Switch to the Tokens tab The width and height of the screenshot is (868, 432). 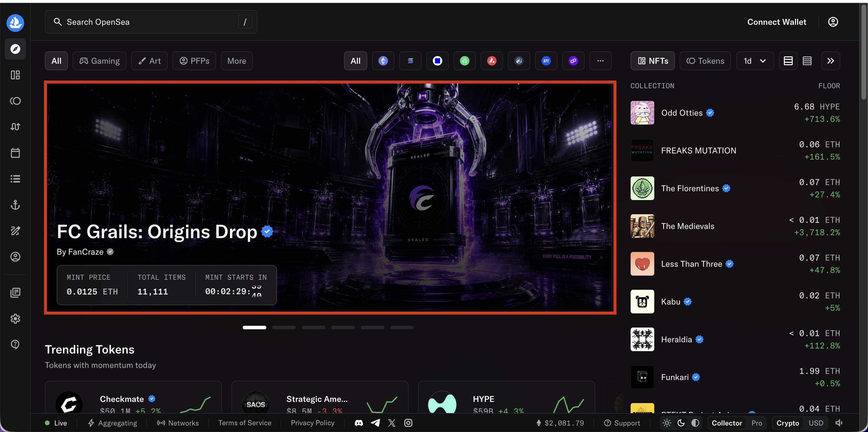coord(705,60)
